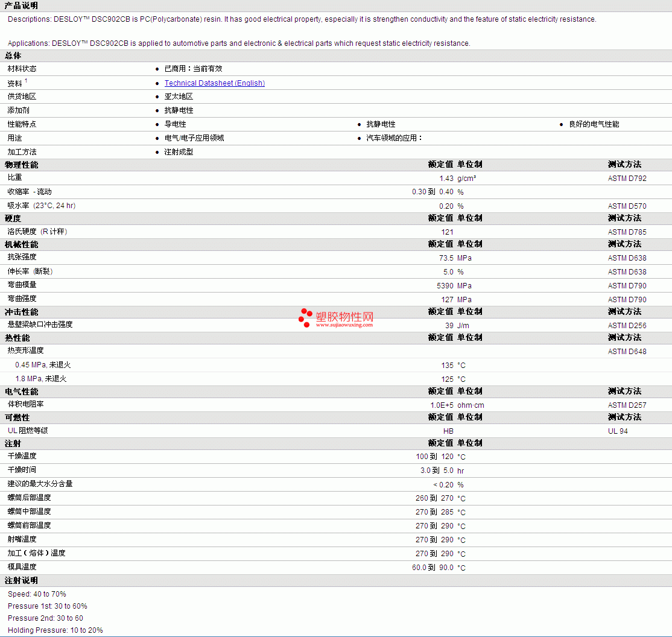The height and width of the screenshot is (637, 672).
Task: Click the ASTM D648 test method
Action: [627, 352]
